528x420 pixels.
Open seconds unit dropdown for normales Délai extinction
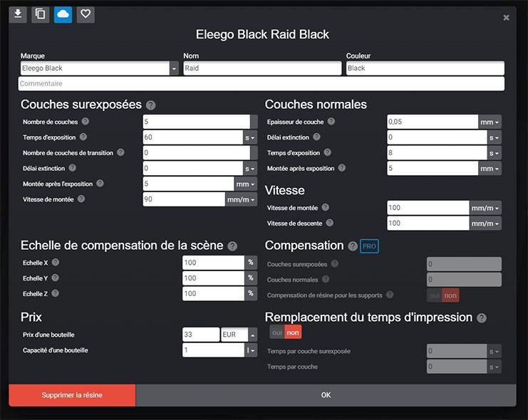[495, 137]
